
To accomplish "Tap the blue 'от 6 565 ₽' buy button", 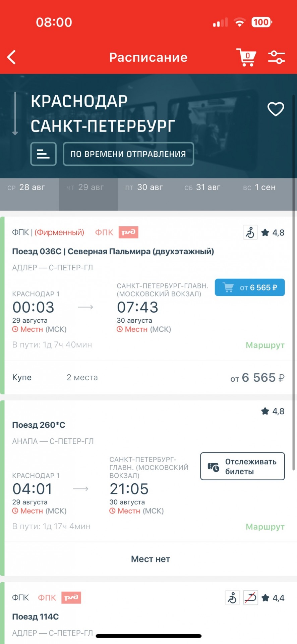I will point(250,287).
